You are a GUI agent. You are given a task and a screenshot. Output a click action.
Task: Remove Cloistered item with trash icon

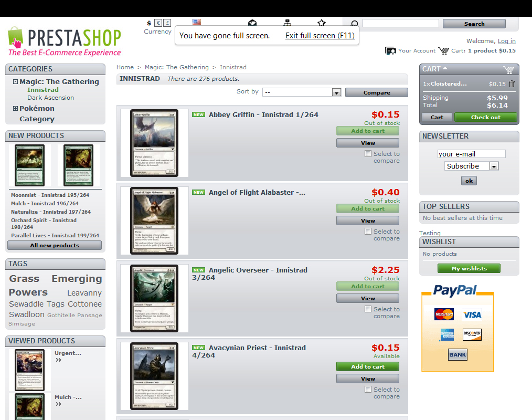(512, 83)
